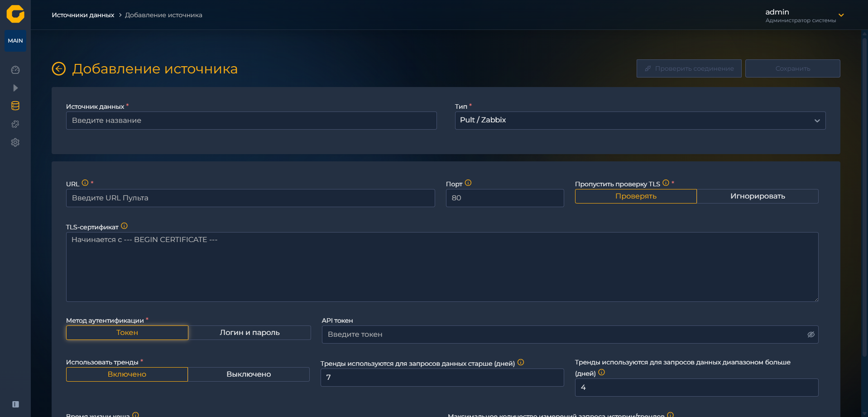Click info icon beside trends older than days
Image resolution: width=868 pixels, height=417 pixels.
[x=521, y=362]
